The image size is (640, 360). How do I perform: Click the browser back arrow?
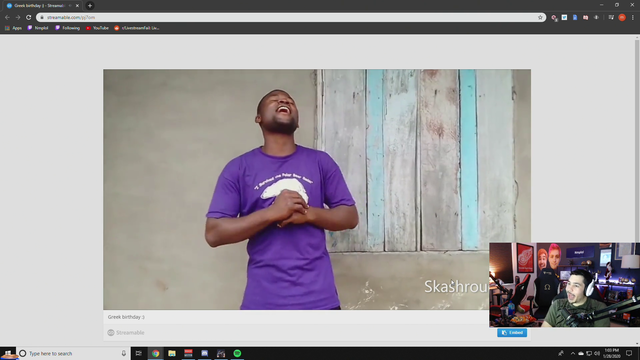pyautogui.click(x=7, y=18)
